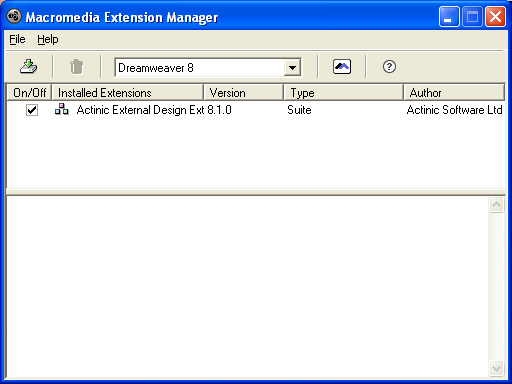The height and width of the screenshot is (384, 512).
Task: Open the Help menu
Action: pyautogui.click(x=48, y=39)
